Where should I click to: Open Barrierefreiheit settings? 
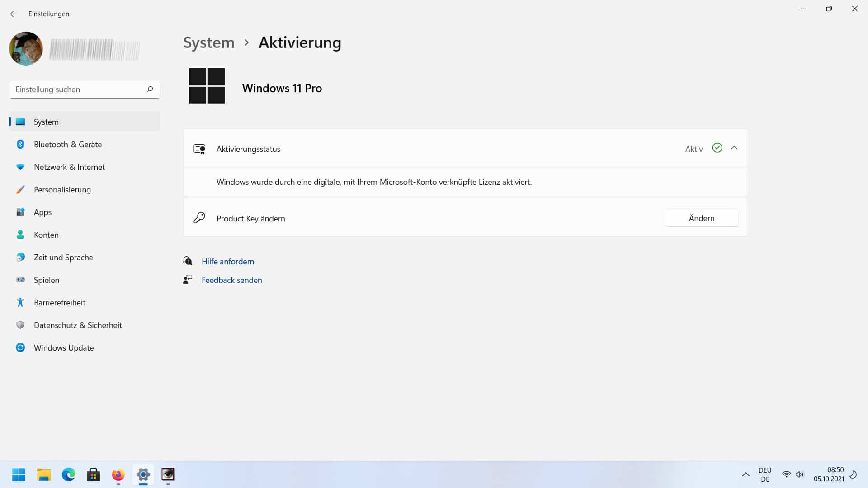(85, 302)
